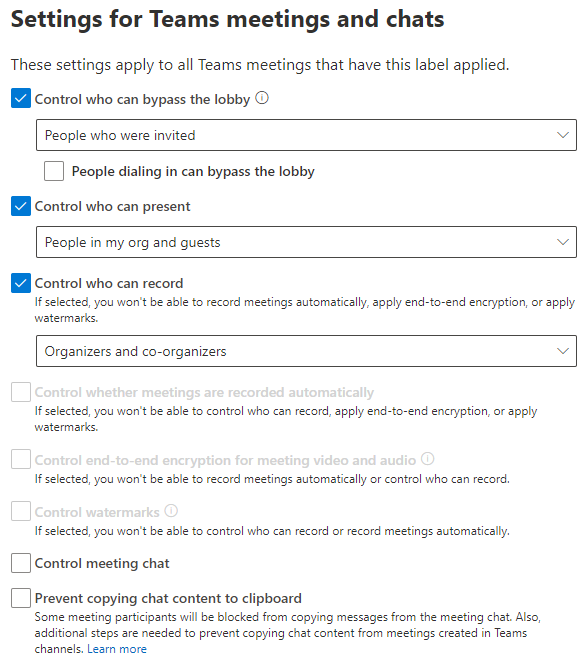Viewport: 588px width, 670px height.
Task: Click chevron arrow on record dropdown
Action: pyautogui.click(x=563, y=351)
